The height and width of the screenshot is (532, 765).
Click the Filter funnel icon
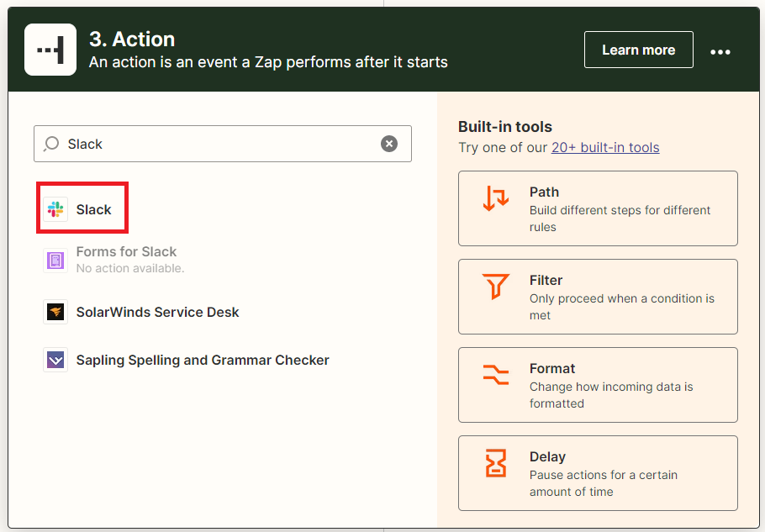[496, 286]
